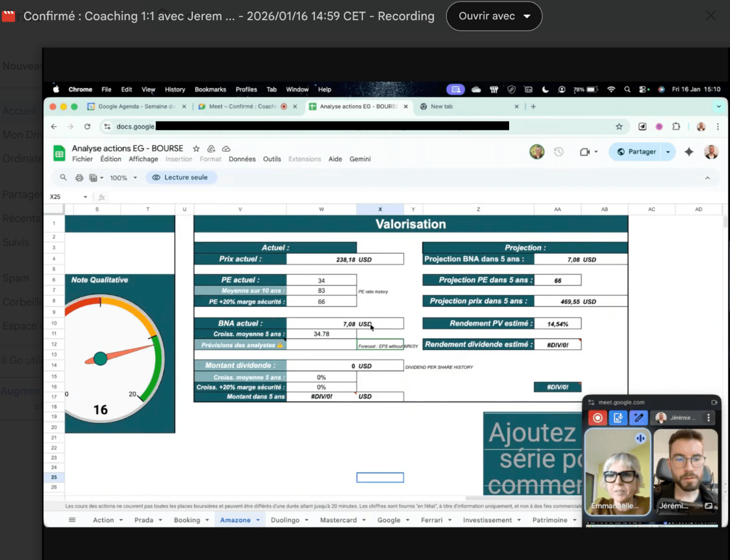This screenshot has height=560, width=730.
Task: Click the Partager share button
Action: [x=636, y=152]
